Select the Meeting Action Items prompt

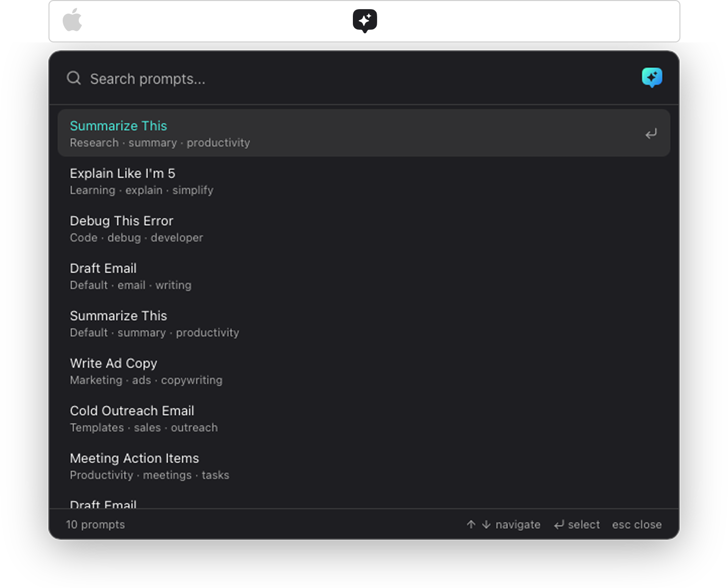(x=134, y=458)
